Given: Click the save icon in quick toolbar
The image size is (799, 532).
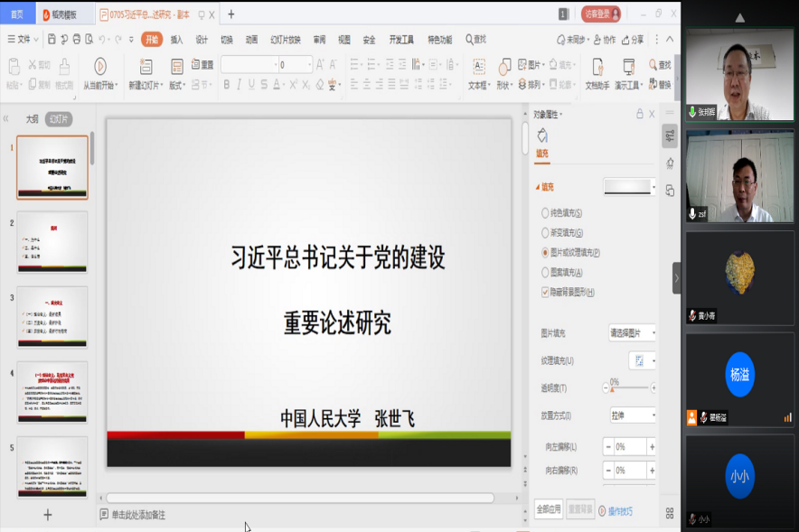Looking at the screenshot, I should point(52,39).
